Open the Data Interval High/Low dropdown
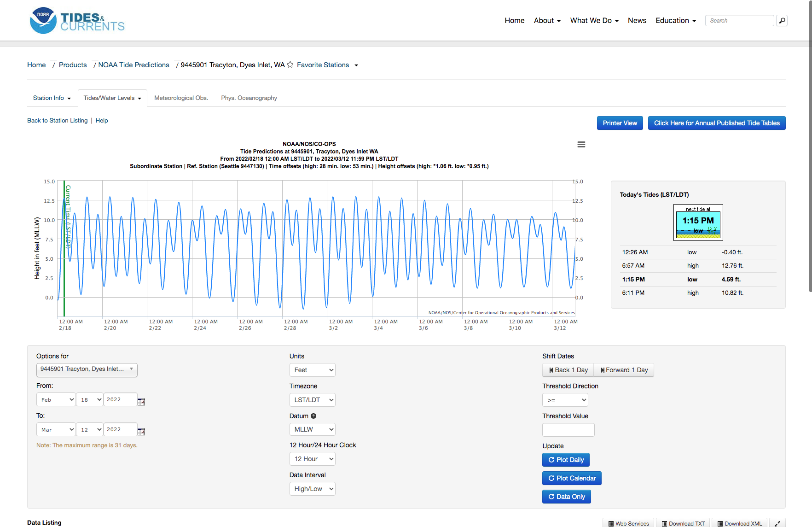Viewport: 812px width, 527px height. click(313, 489)
